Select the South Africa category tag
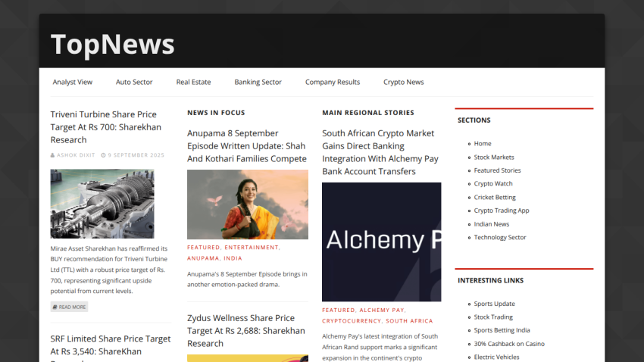The width and height of the screenshot is (644, 362). [x=409, y=321]
